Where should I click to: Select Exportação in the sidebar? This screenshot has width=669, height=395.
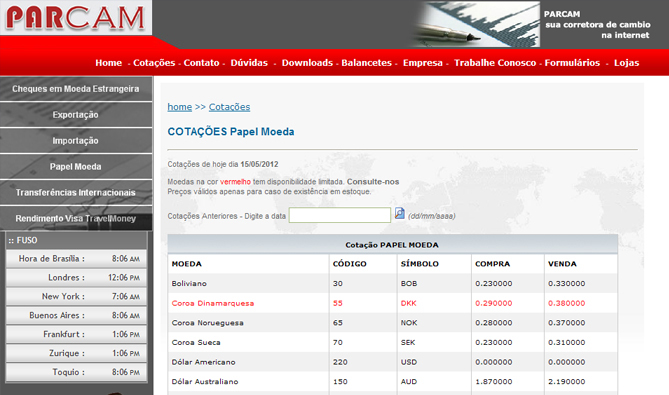point(76,115)
